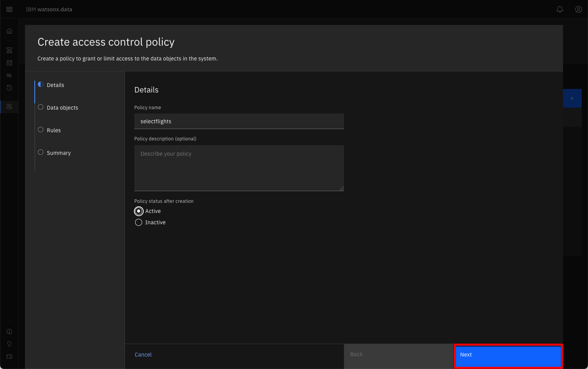The width and height of the screenshot is (588, 369).
Task: Go to Home in sidebar
Action: 9,31
